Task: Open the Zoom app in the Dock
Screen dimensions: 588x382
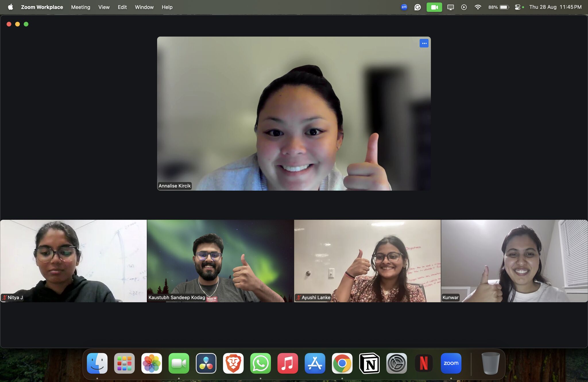Action: [x=451, y=363]
